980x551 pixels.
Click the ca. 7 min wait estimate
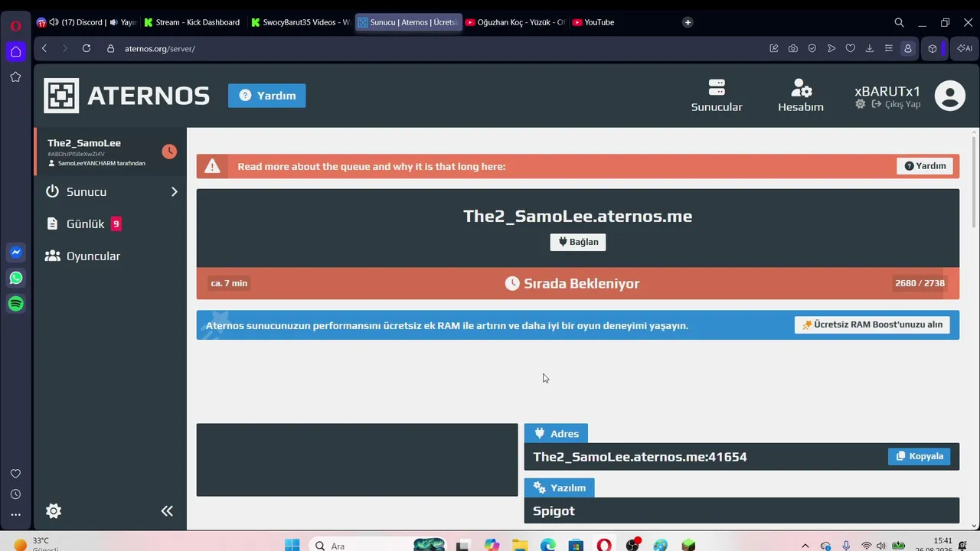tap(229, 283)
